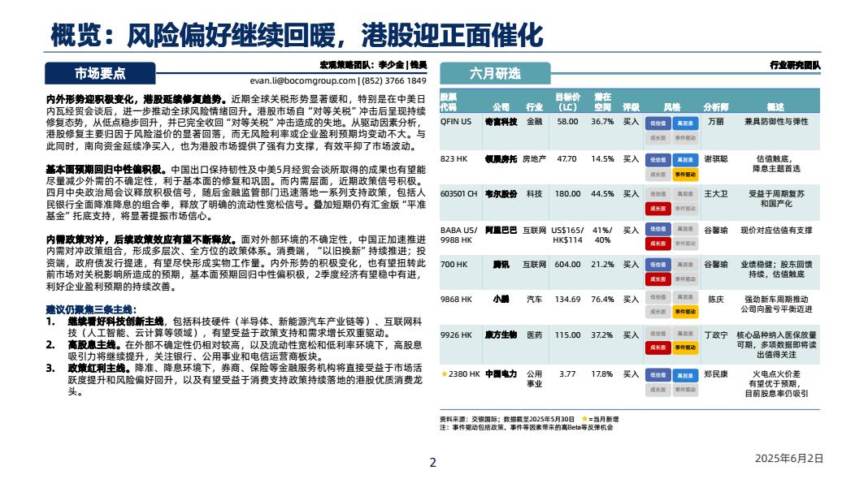Click the analyst name 陈庆
868x488 pixels.
pos(716,300)
